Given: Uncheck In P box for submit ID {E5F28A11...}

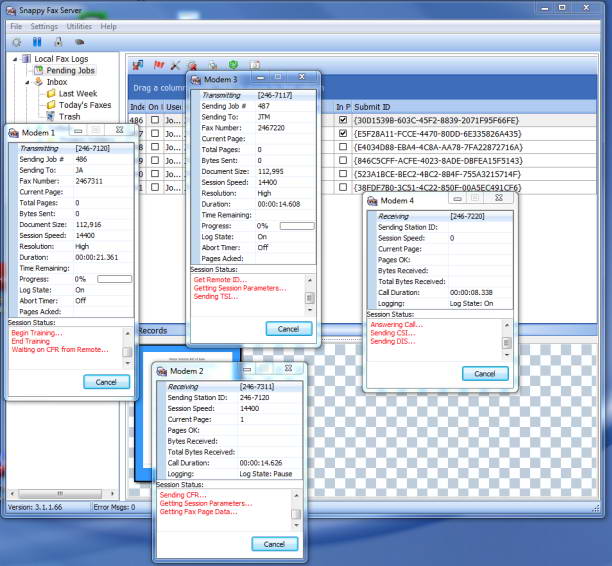Looking at the screenshot, I should click(x=343, y=133).
